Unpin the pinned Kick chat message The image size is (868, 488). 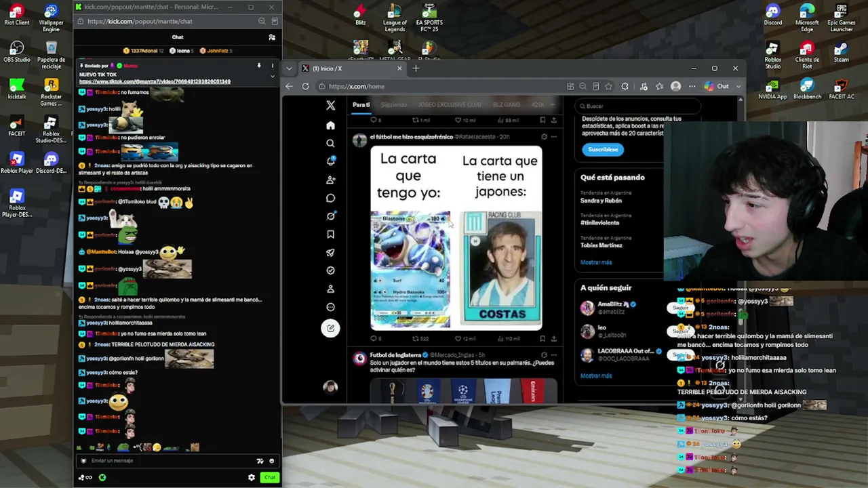pos(258,66)
